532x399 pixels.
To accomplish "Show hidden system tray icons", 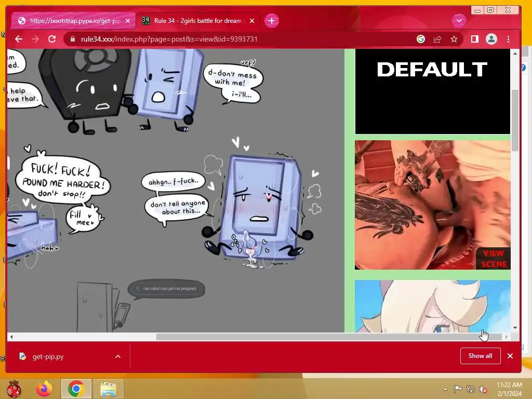I will (445, 389).
